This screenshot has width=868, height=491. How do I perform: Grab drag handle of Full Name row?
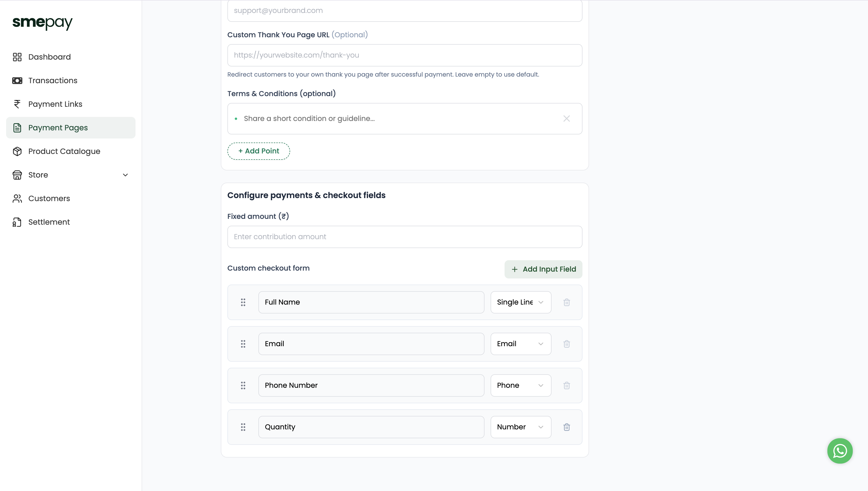tap(243, 302)
